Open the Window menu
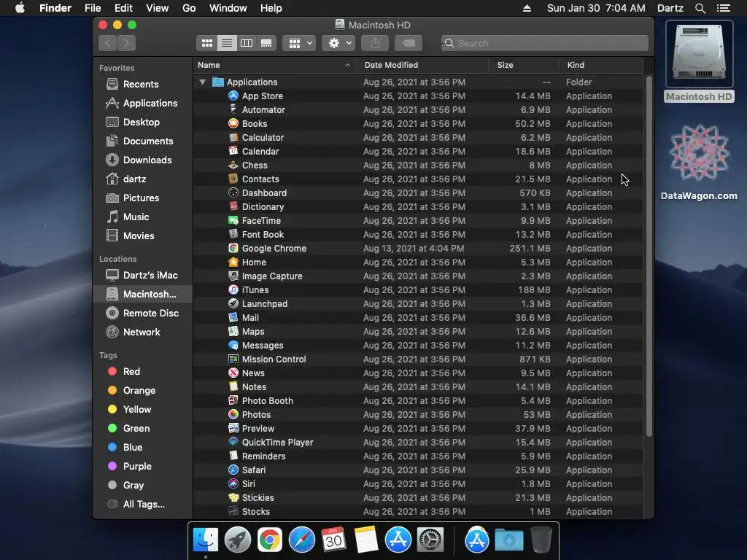 [228, 8]
